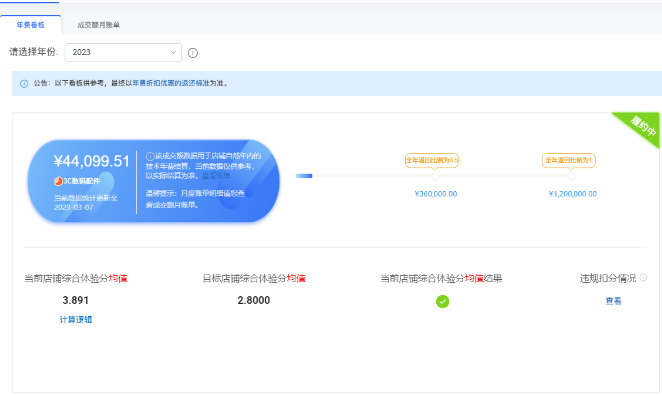662x395 pixels.
Task: Switch to the 年费看板 tab
Action: click(30, 25)
